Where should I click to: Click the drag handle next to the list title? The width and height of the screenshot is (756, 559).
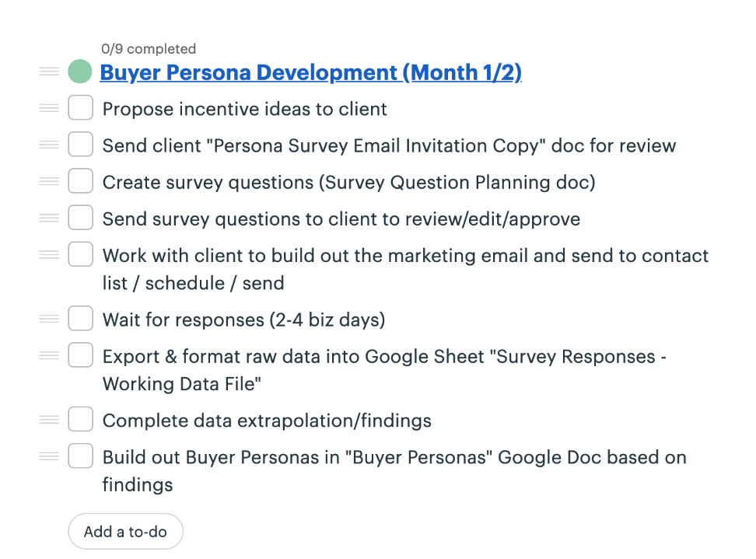[48, 71]
